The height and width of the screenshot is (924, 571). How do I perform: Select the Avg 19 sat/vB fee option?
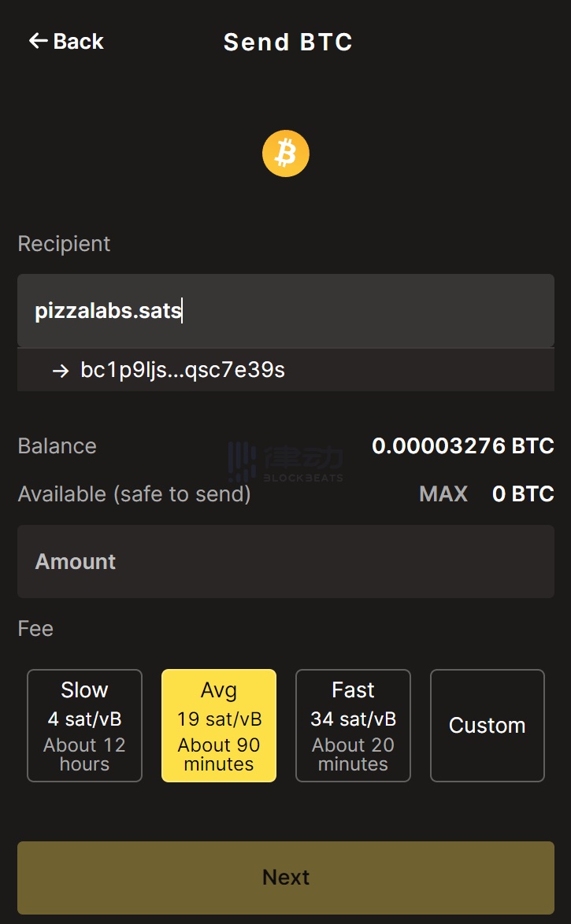click(219, 725)
